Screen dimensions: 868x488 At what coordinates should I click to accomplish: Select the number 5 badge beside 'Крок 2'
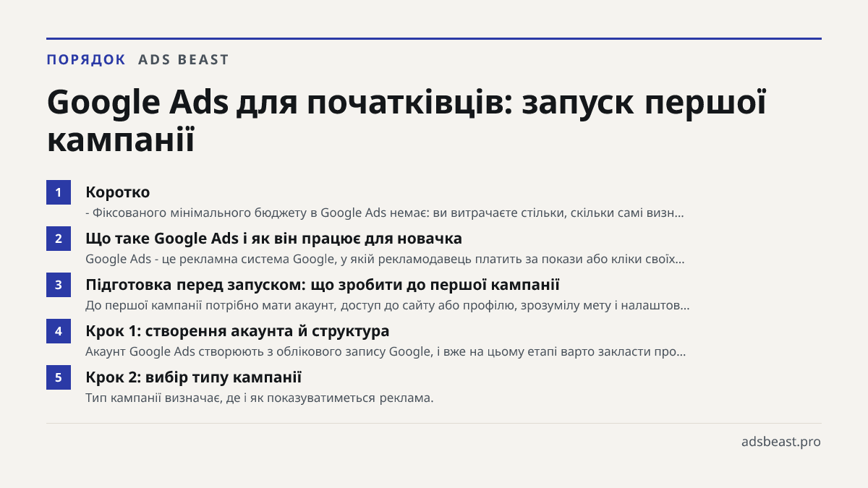(x=59, y=377)
